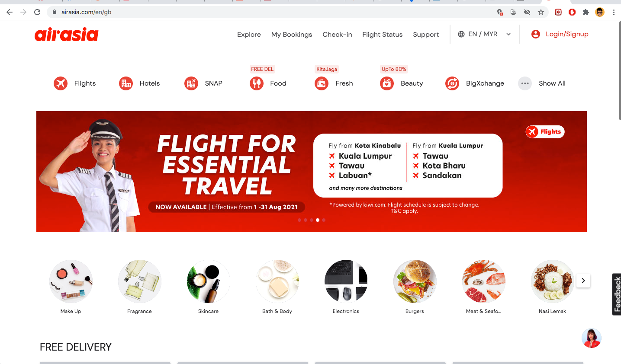Open the Fresh grocery icon
The width and height of the screenshot is (621, 364).
pos(322,83)
